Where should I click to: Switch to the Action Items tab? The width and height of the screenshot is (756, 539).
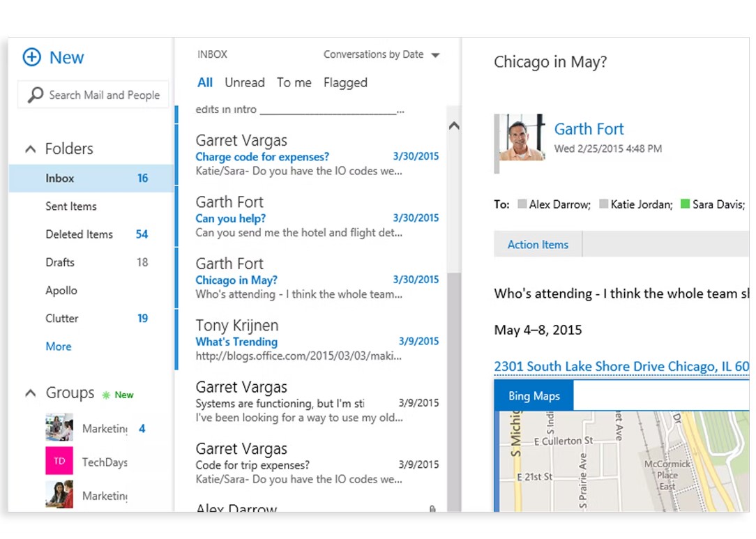(538, 244)
